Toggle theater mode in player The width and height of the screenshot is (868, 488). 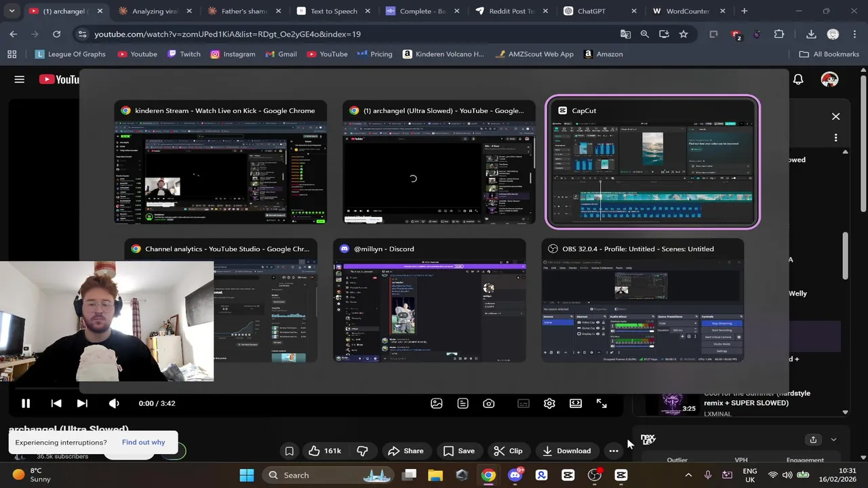pyautogui.click(x=576, y=403)
